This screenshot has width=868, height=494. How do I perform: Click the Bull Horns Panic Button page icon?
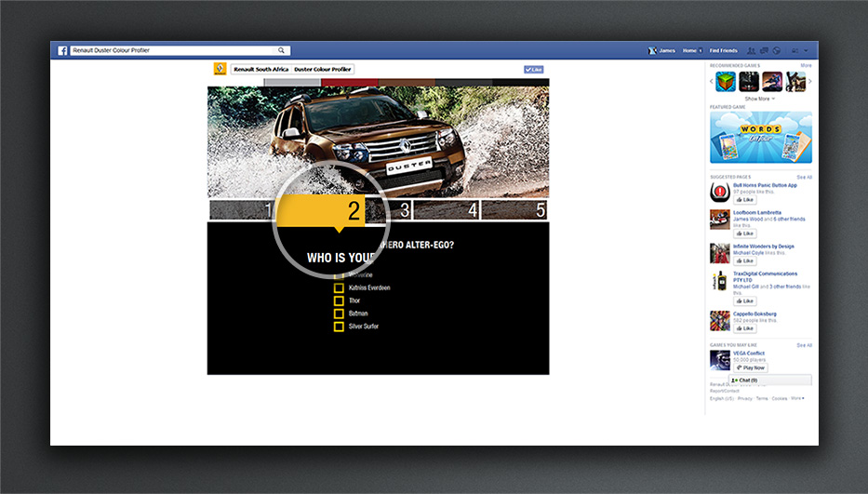(719, 193)
